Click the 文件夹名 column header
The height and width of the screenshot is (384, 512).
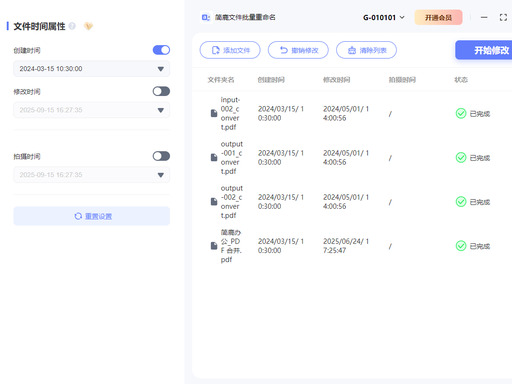(221, 80)
